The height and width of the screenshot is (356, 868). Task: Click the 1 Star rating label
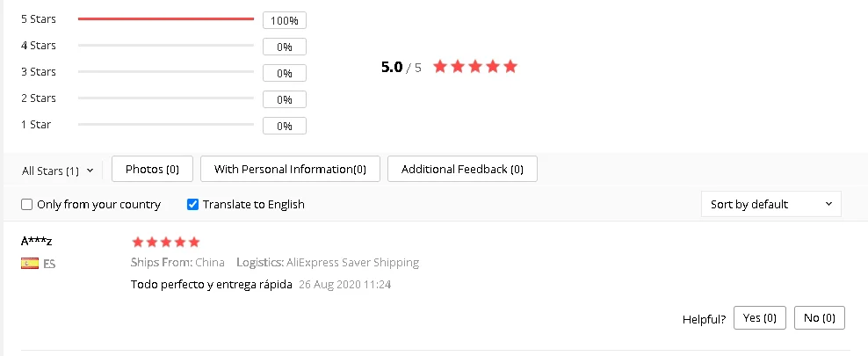pyautogui.click(x=36, y=125)
